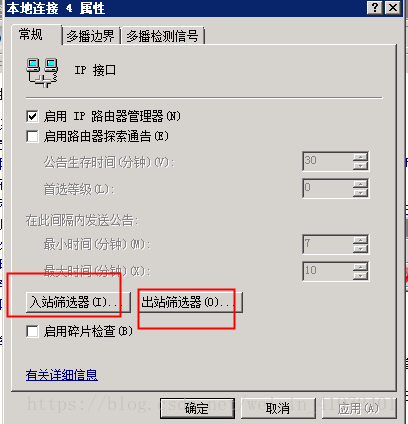Screen dimensions: 408x424
Task: Increase 最大时间 value with up arrow
Action: point(360,267)
